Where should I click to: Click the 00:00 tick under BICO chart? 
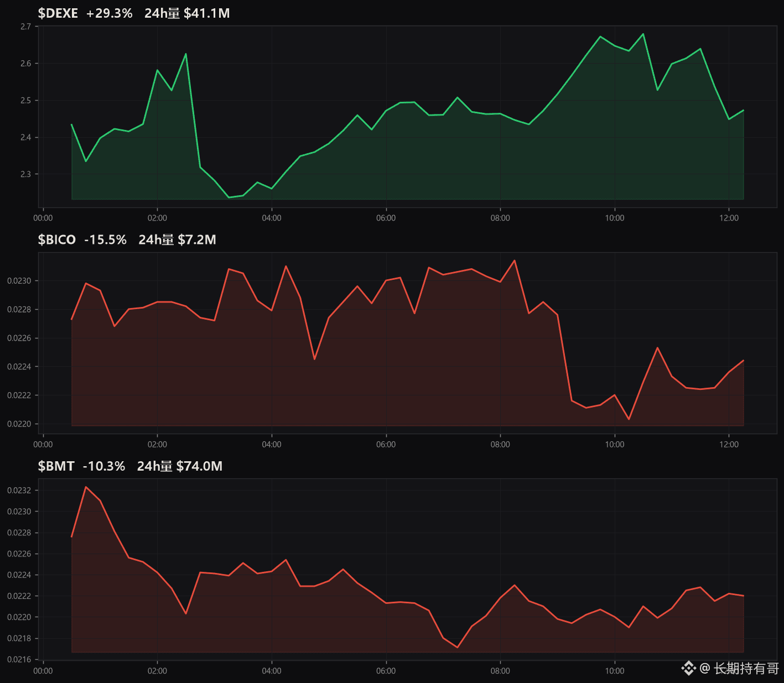43,445
